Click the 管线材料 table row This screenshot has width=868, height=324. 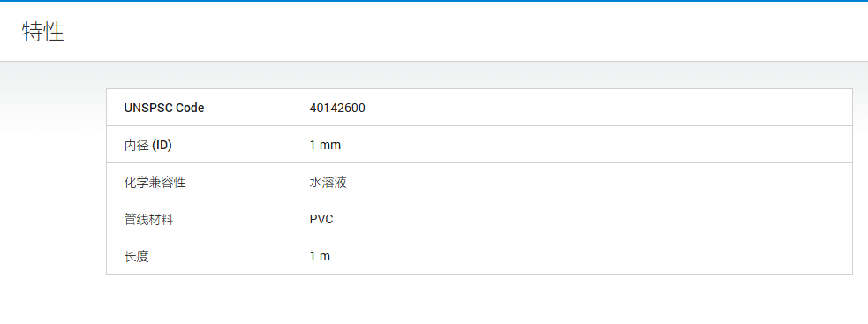pos(479,219)
